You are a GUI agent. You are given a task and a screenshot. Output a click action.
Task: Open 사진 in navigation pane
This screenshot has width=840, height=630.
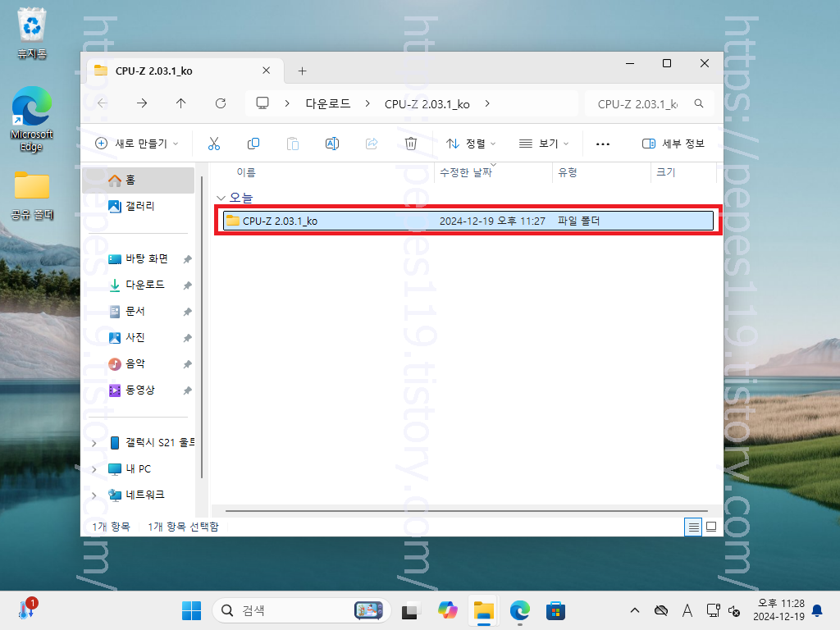click(x=138, y=337)
